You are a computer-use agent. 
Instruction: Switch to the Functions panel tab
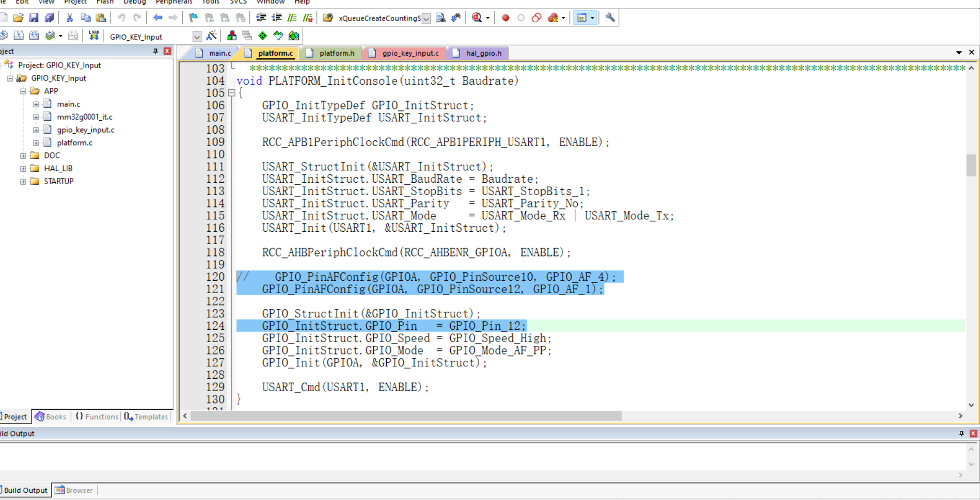[x=98, y=416]
